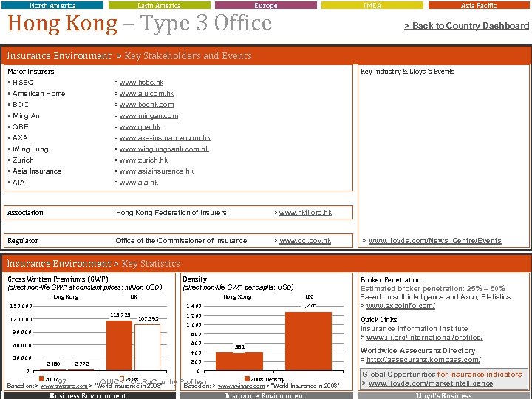Follow the www.zurich.hk link

pyautogui.click(x=143, y=160)
